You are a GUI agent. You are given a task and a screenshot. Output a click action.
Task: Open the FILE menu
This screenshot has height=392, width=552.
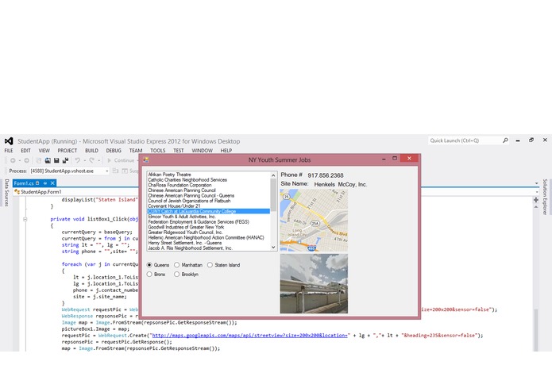[x=9, y=151]
